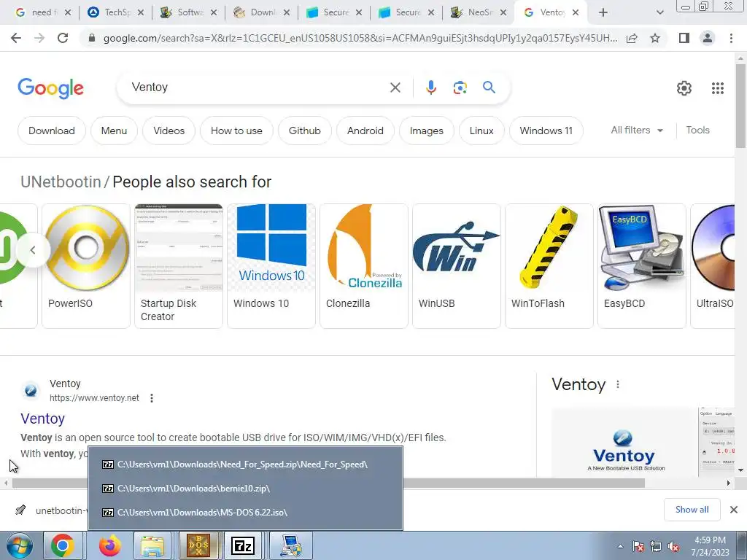Start a voice search with the microphone
Viewport: 747px width, 560px height.
[x=430, y=87]
